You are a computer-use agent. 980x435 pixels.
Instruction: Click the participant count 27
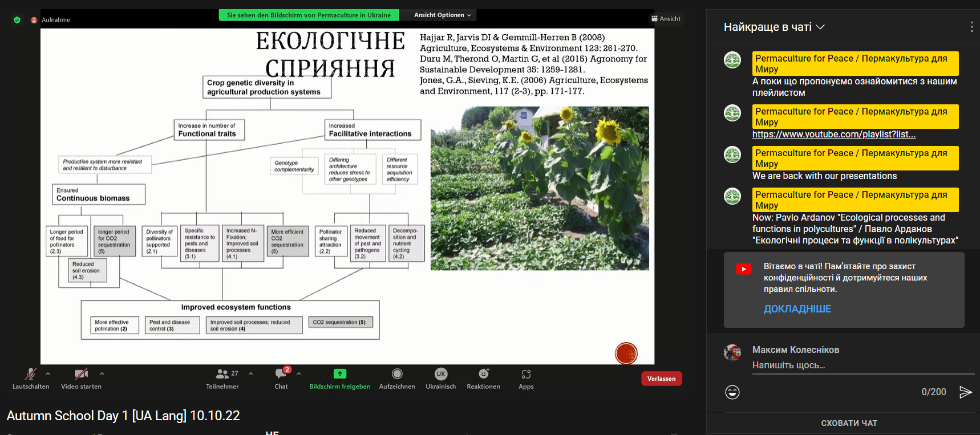235,373
